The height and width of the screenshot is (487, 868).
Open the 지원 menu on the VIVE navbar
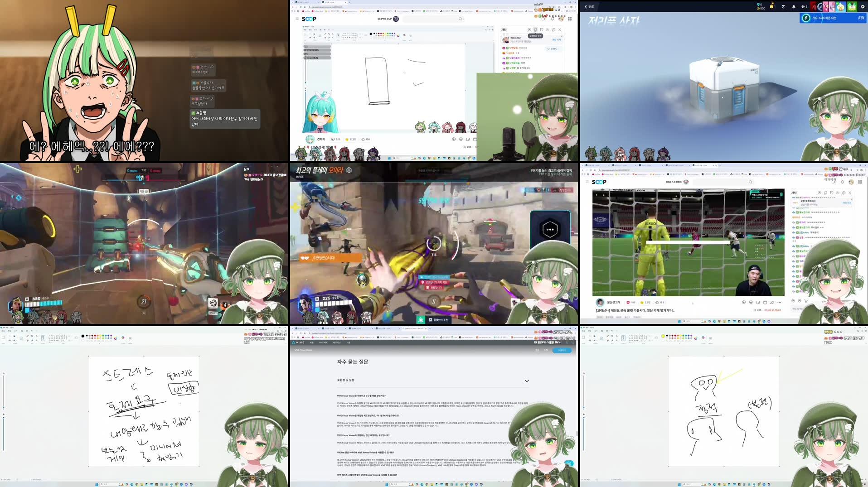click(348, 342)
